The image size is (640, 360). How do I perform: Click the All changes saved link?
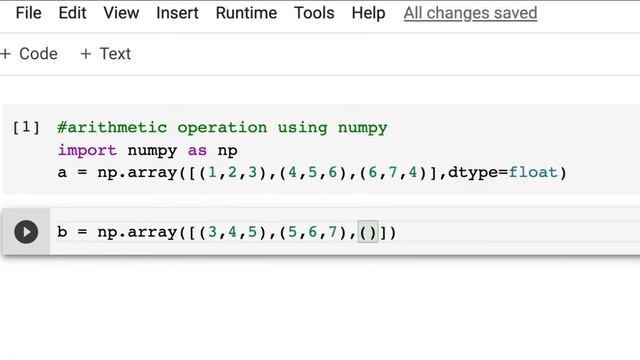[470, 13]
